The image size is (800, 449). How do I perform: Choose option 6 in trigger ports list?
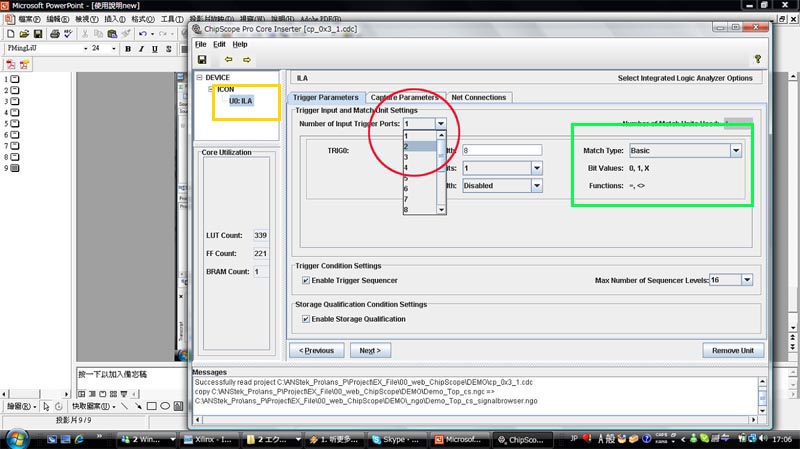pos(419,189)
